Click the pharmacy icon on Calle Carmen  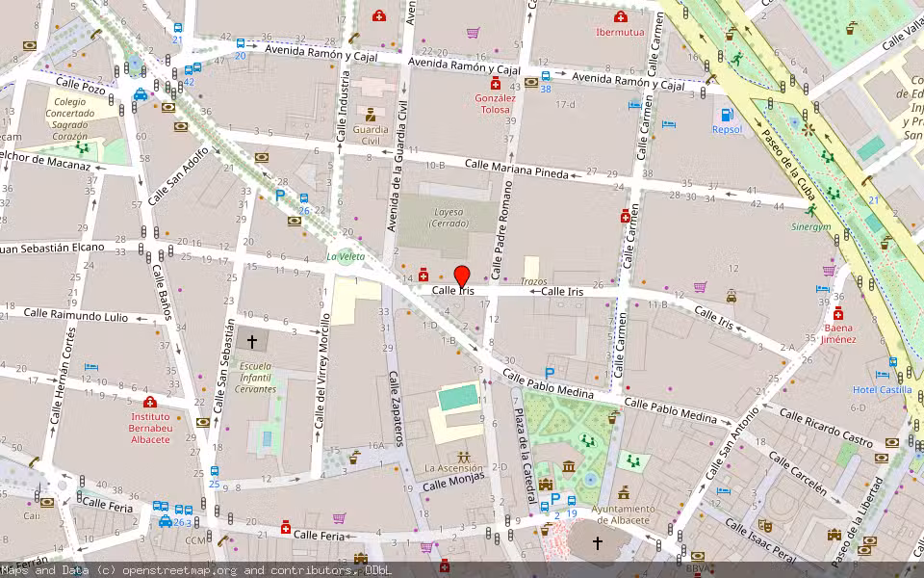(626, 217)
